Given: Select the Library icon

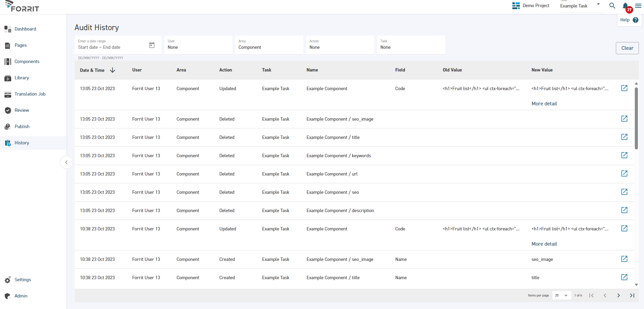Looking at the screenshot, I should pyautogui.click(x=7, y=78).
